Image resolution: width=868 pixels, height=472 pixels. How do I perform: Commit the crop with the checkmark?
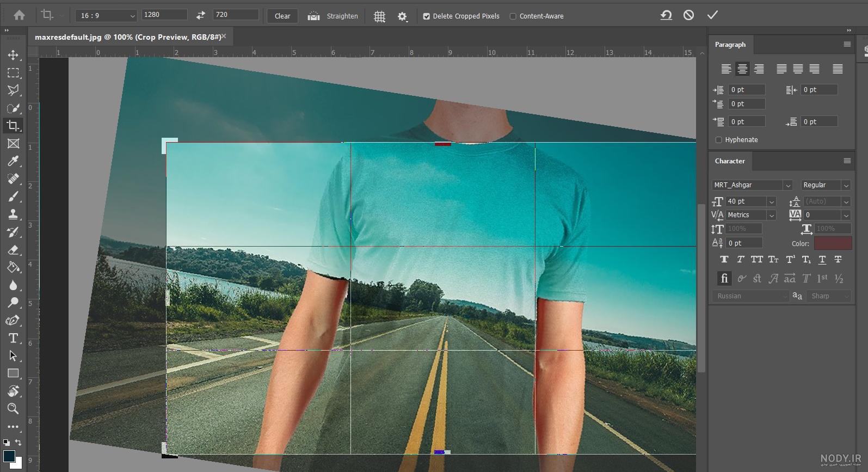(x=712, y=15)
